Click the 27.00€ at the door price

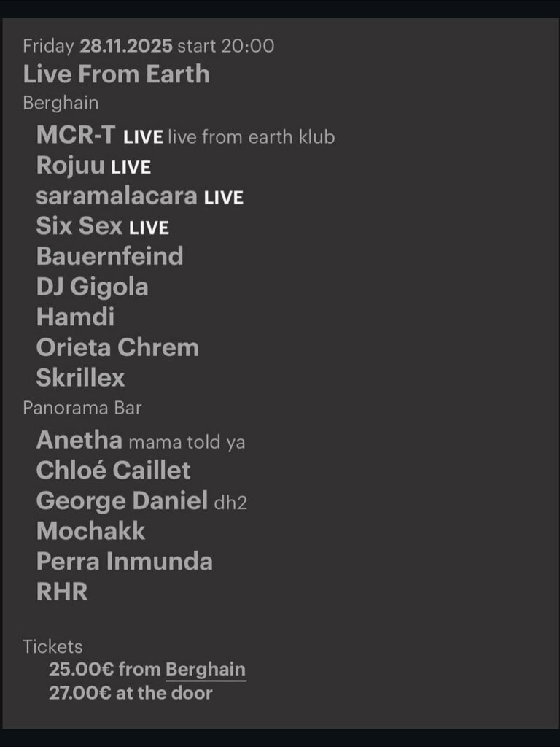click(131, 693)
